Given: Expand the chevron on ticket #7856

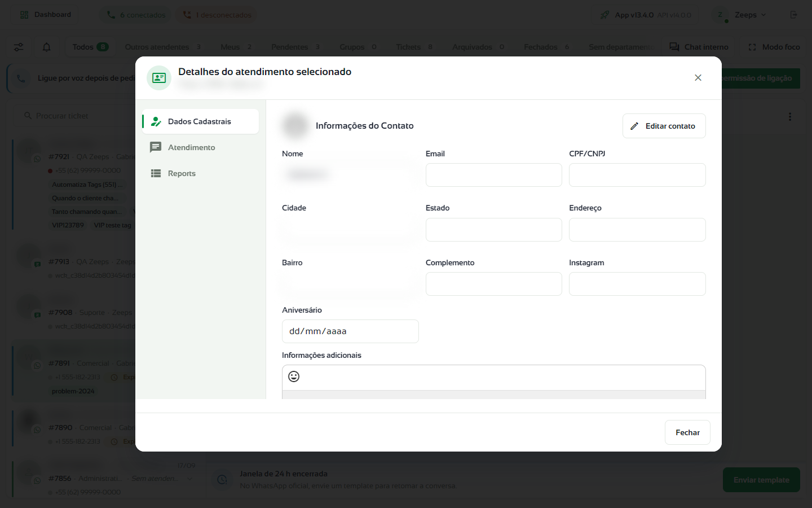Looking at the screenshot, I should click(189, 479).
